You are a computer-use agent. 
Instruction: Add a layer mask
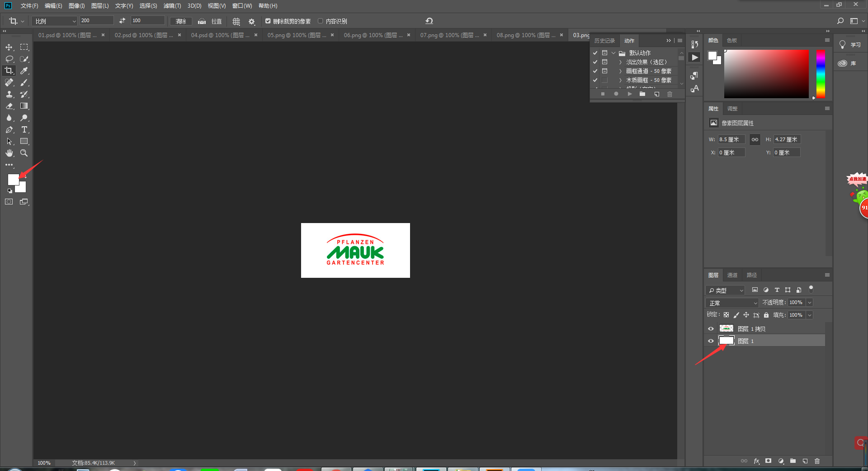(769, 461)
